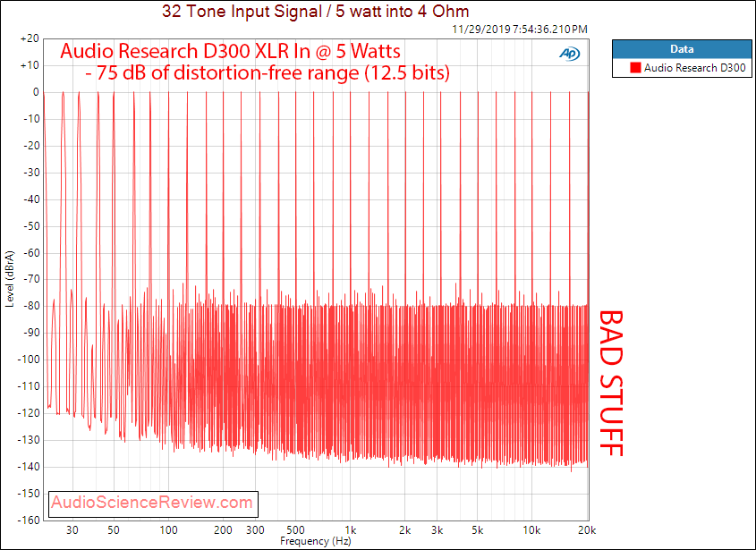The width and height of the screenshot is (756, 550).
Task: Click the -140 y-axis tick label
Action: (29, 467)
